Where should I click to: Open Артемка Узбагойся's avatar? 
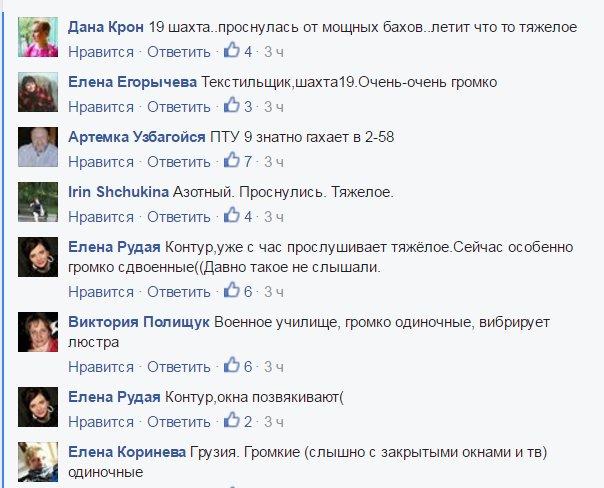click(38, 147)
